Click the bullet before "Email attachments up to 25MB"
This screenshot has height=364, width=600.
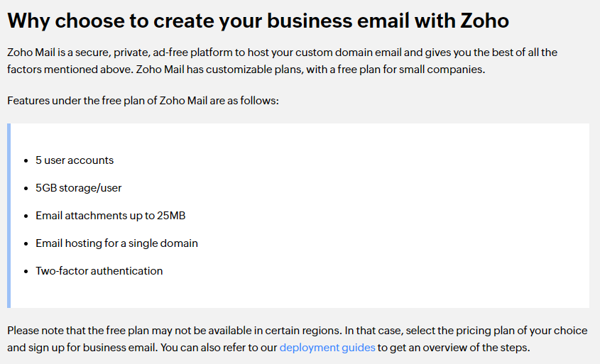(x=26, y=216)
